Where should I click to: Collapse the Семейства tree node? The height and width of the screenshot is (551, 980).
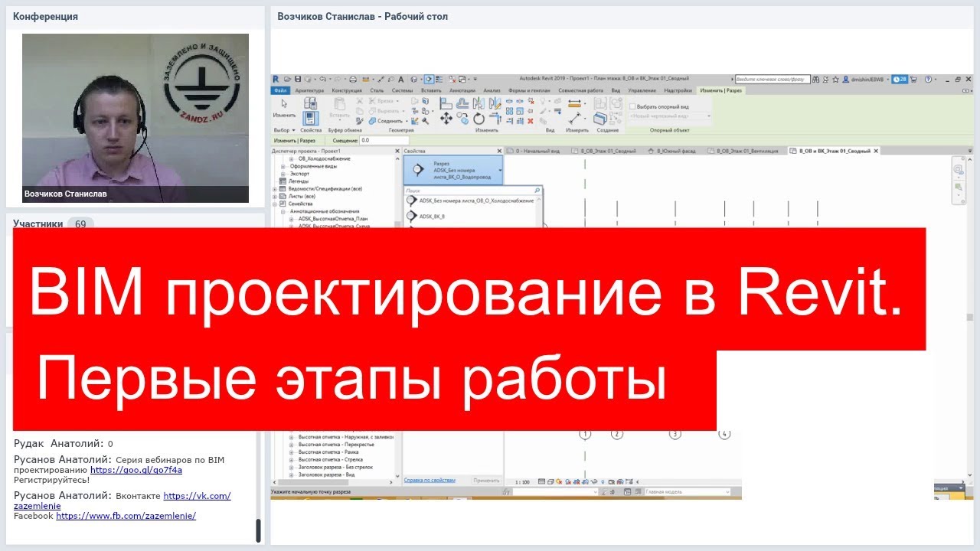click(x=275, y=204)
